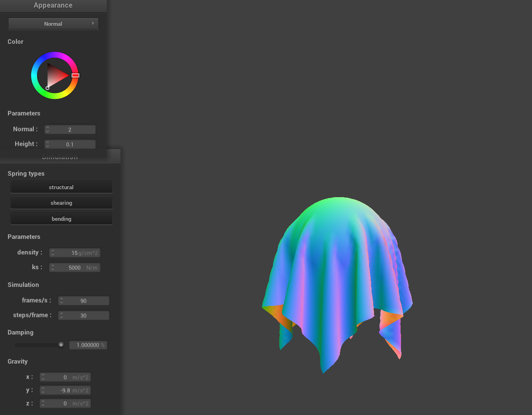Screen dimensions: 532x415
Task: Click the Height parameter stepper arrows
Action: tap(48, 145)
